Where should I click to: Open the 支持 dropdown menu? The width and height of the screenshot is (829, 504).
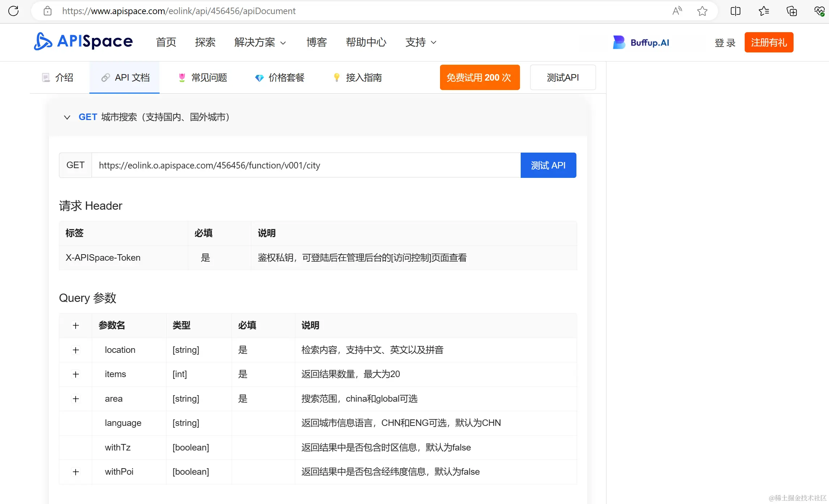pos(420,42)
